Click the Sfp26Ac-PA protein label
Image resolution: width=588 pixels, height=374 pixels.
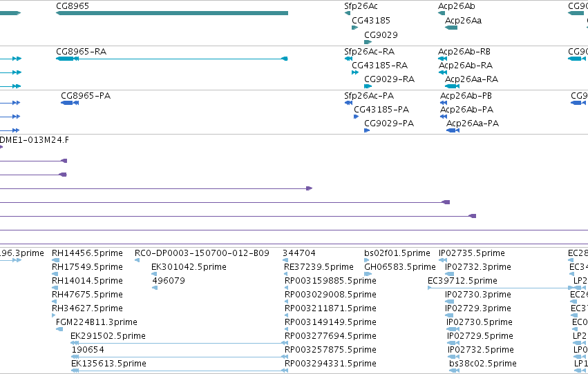(369, 96)
